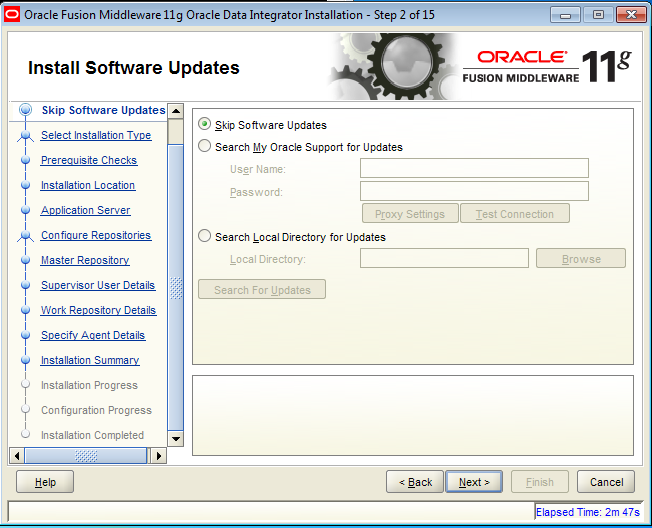Viewport: 652px width, 528px height.
Task: Click the Browse button
Action: (581, 259)
